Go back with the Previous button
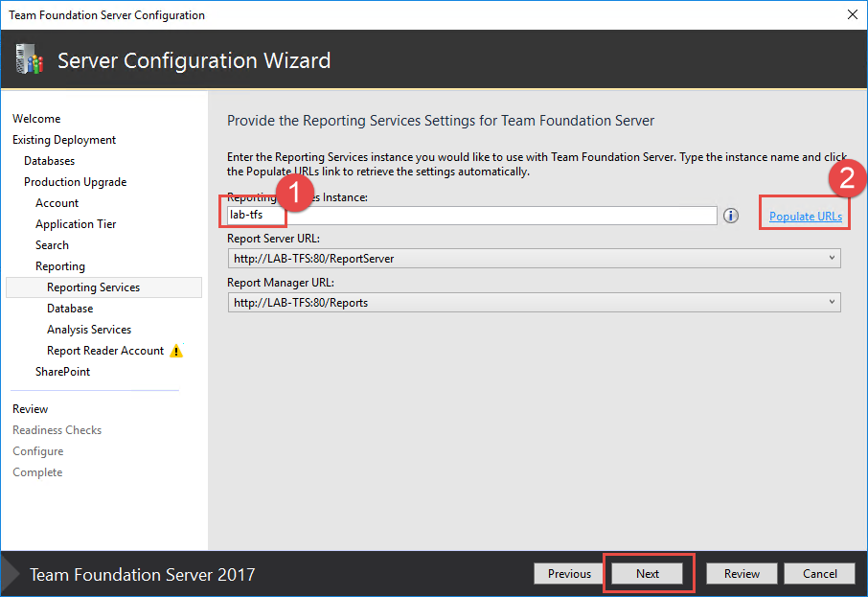This screenshot has height=597, width=868. point(569,574)
